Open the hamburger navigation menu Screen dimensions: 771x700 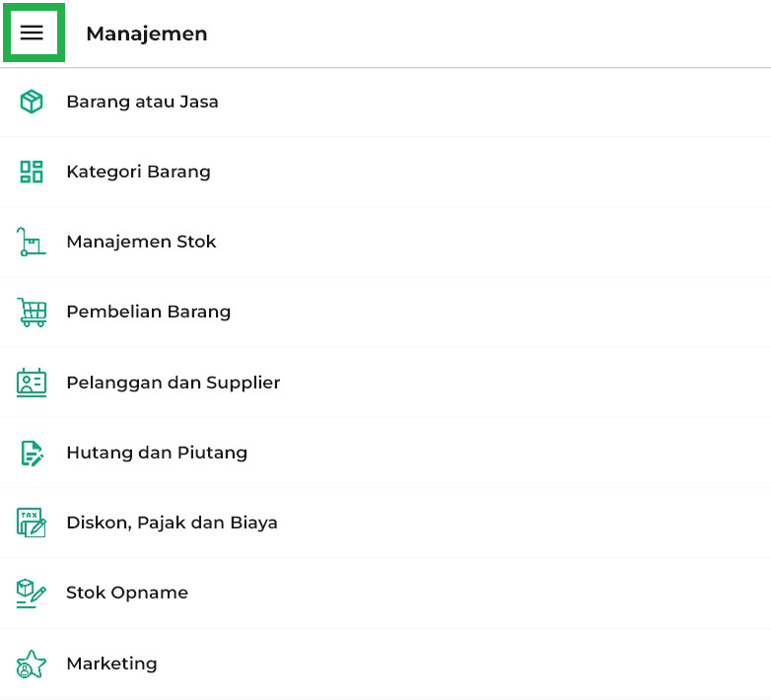click(x=33, y=33)
